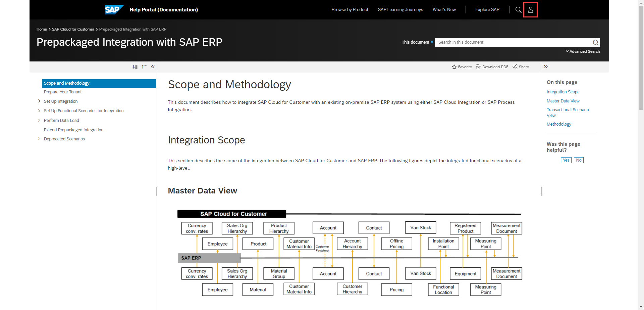Click No for page helpful
644x310 pixels.
tap(579, 160)
